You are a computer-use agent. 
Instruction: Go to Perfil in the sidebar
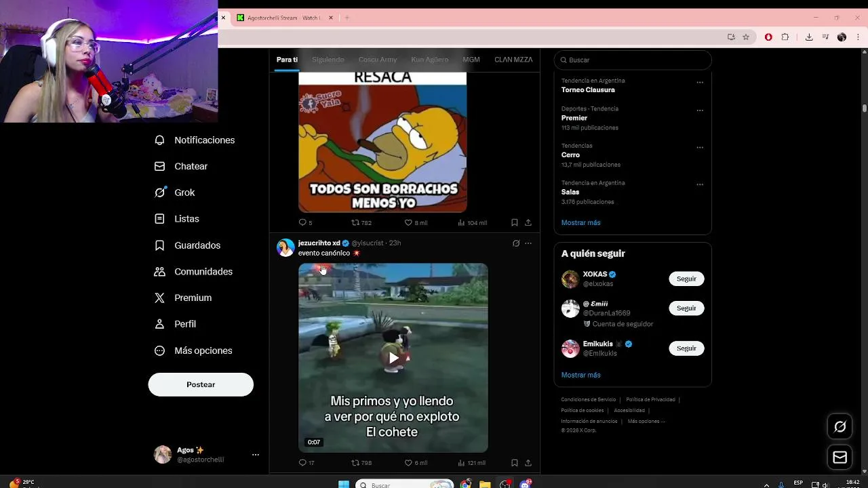click(175, 324)
